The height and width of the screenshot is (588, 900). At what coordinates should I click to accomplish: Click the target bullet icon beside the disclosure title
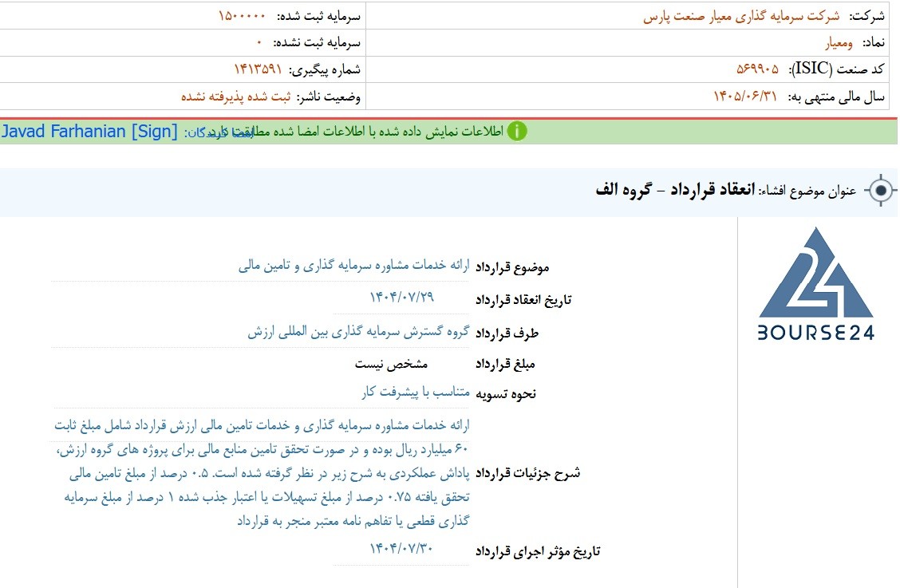[x=882, y=190]
